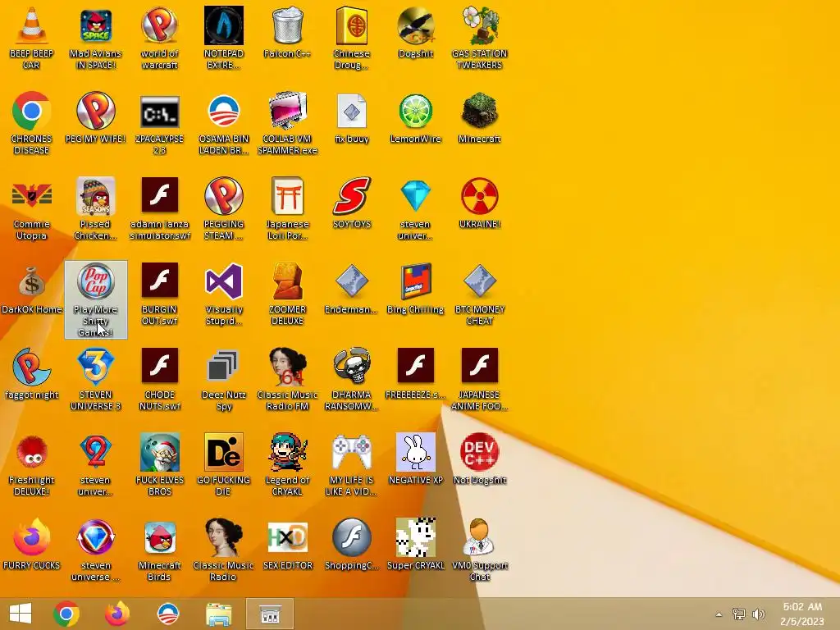
Task: Launch Firefox from the taskbar
Action: [116, 614]
